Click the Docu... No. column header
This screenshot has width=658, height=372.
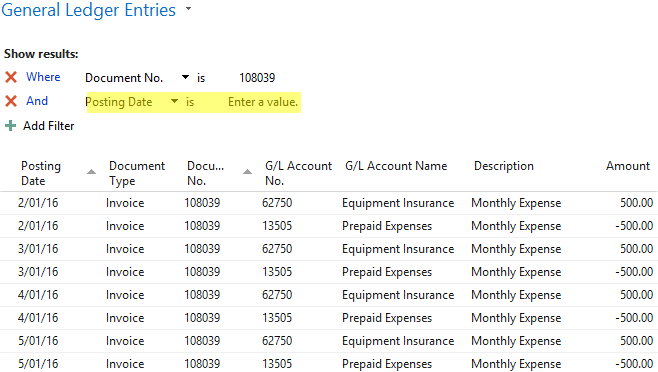206,173
